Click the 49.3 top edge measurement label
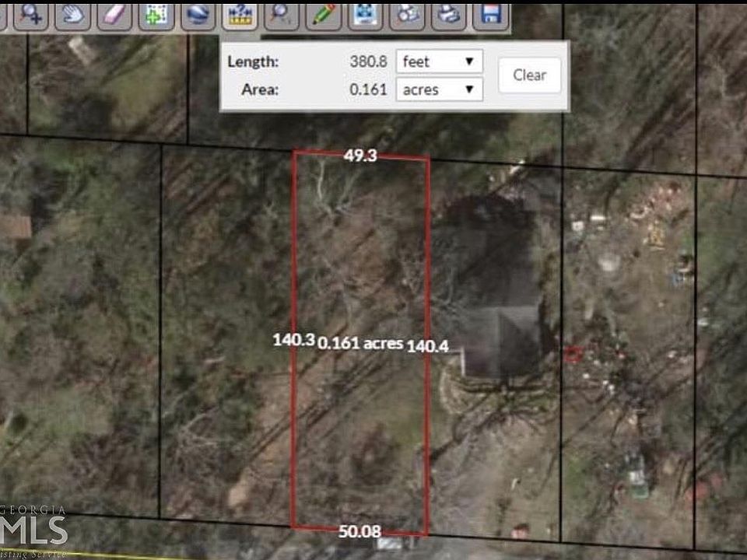The width and height of the screenshot is (747, 560). tap(360, 156)
